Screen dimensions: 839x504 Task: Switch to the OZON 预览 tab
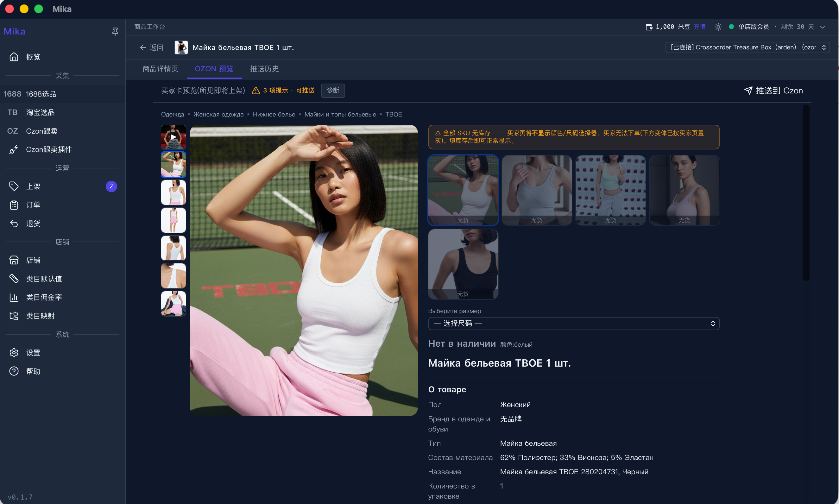click(214, 69)
